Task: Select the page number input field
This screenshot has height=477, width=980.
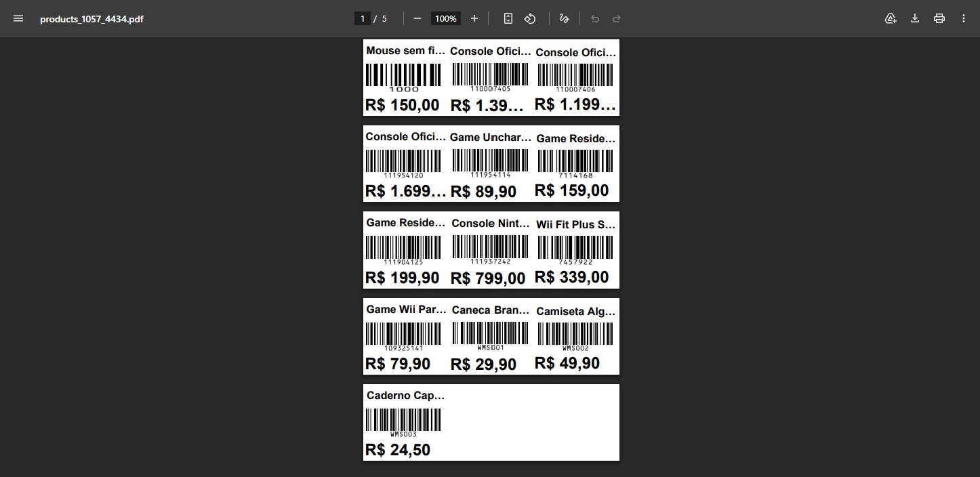Action: (363, 18)
